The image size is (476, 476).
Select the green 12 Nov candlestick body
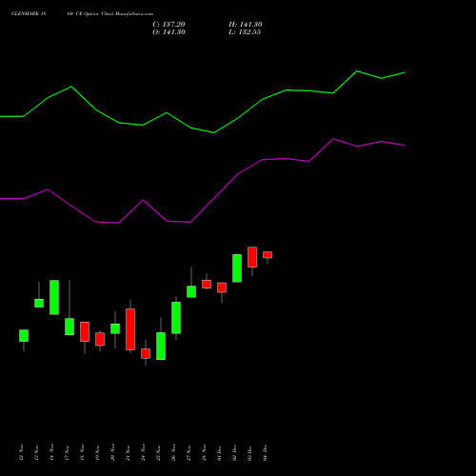pos(24,335)
